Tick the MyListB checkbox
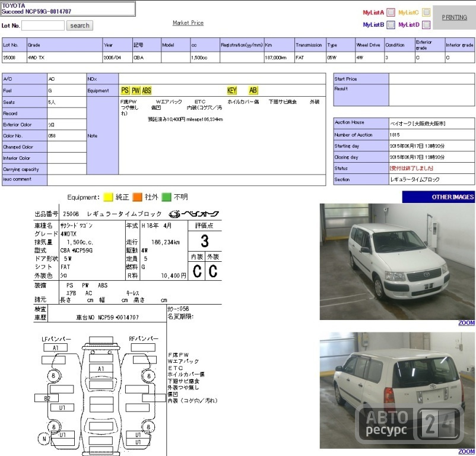Image resolution: width=476 pixels, height=456 pixels. pyautogui.click(x=391, y=24)
